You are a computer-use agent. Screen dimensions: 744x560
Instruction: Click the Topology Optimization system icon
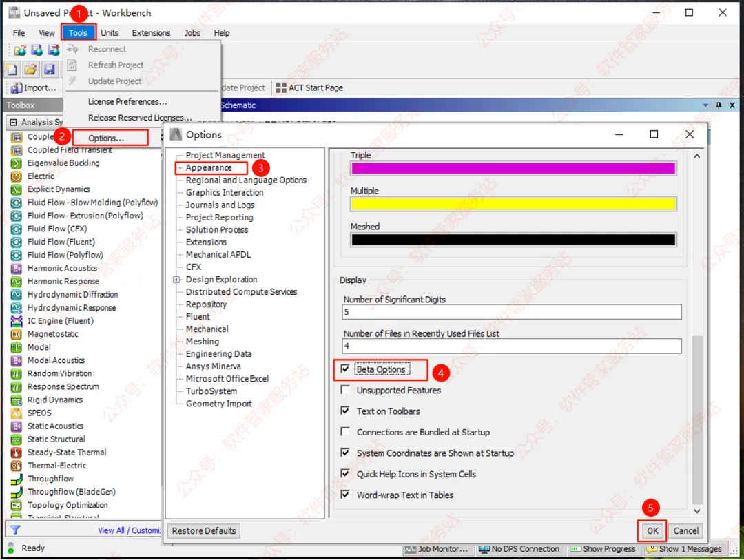click(x=16, y=505)
